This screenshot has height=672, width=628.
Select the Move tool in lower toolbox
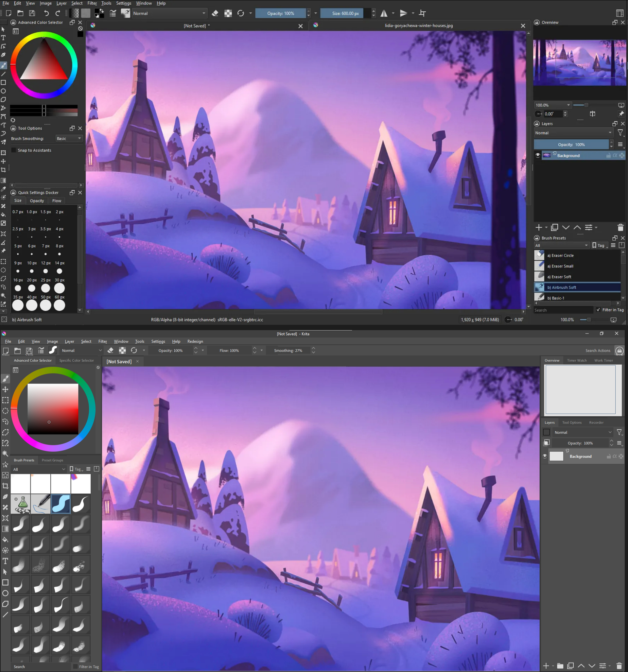pyautogui.click(x=5, y=389)
